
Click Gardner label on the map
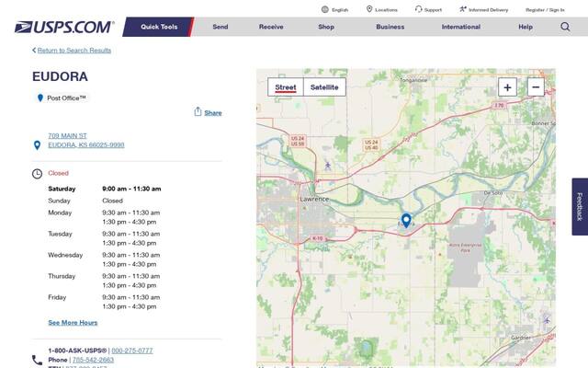click(521, 338)
